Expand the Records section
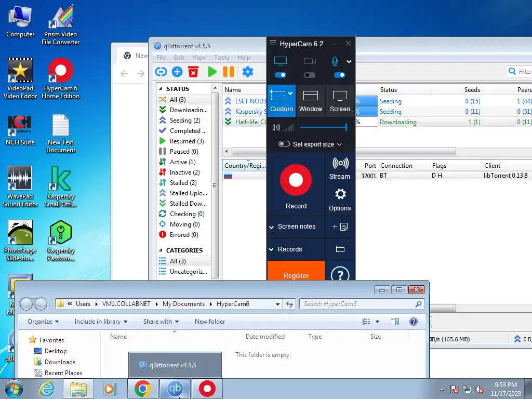 click(271, 249)
